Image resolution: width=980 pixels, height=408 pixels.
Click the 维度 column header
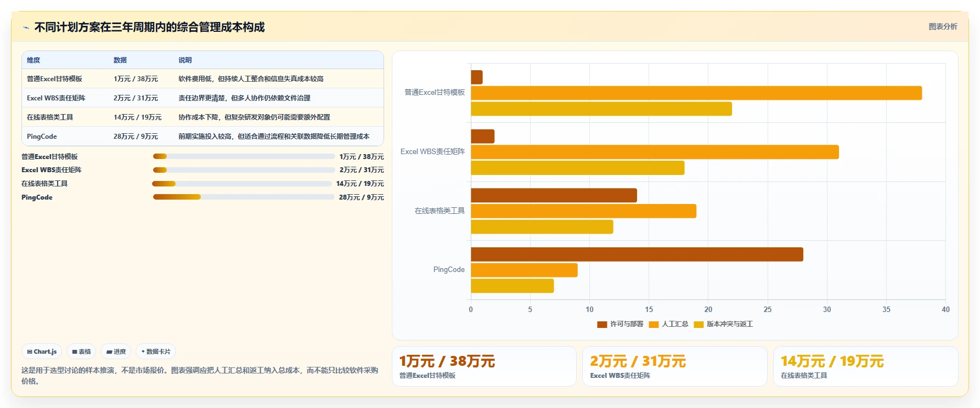(33, 60)
